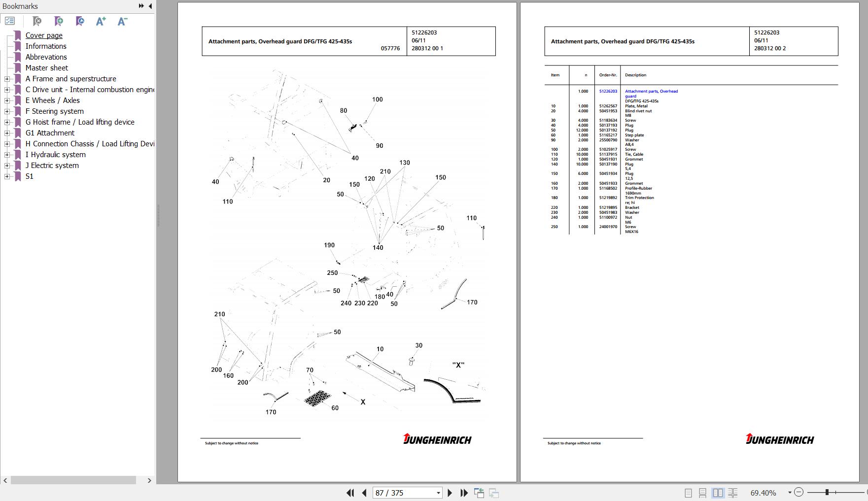Click zoom percentage 69.40% field
This screenshot has width=868, height=501.
click(x=763, y=493)
